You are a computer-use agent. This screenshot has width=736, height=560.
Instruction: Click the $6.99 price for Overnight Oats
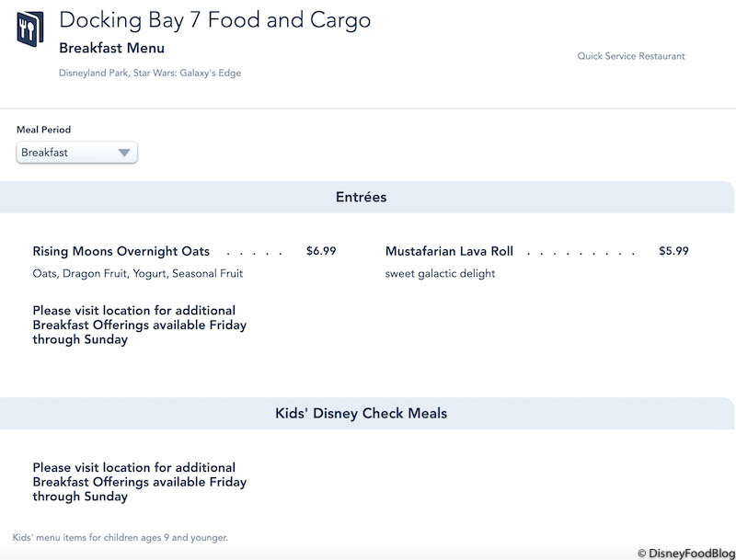tap(321, 251)
